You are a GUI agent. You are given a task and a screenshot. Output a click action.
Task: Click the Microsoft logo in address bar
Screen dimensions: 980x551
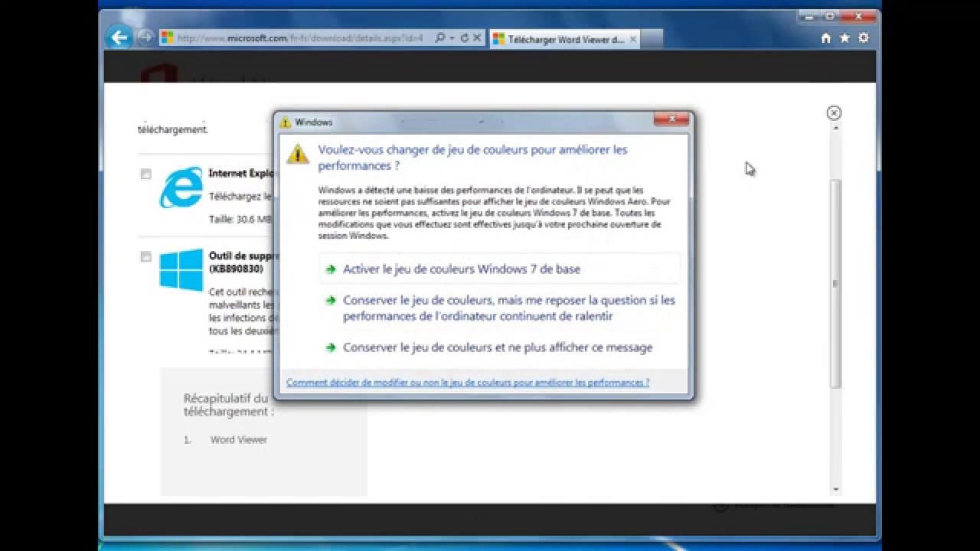pyautogui.click(x=168, y=37)
